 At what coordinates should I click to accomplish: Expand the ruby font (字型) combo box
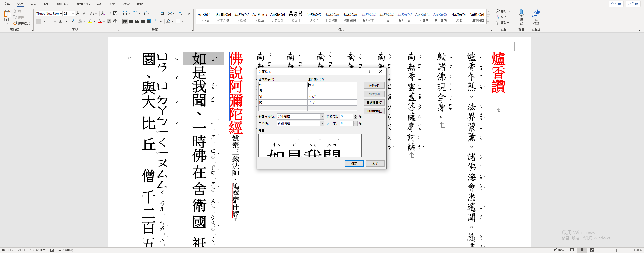322,124
